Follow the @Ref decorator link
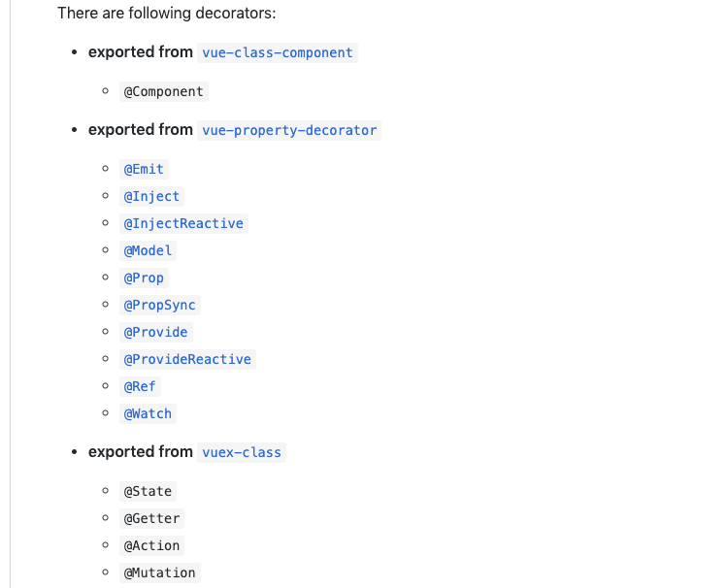The width and height of the screenshot is (727, 588). point(140,386)
